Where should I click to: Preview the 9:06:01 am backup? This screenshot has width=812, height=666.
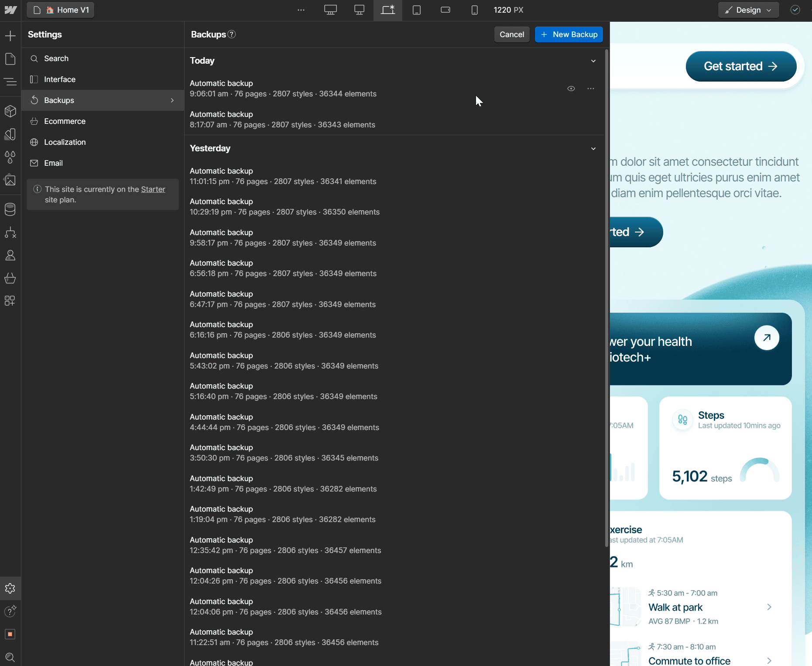pos(572,89)
